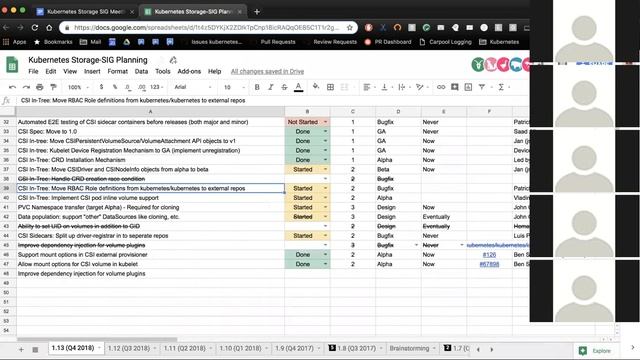Format selection as currency

(101, 87)
